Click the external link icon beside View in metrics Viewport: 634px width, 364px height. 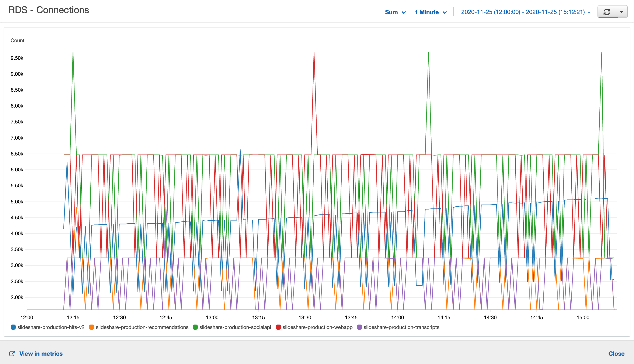(x=12, y=353)
